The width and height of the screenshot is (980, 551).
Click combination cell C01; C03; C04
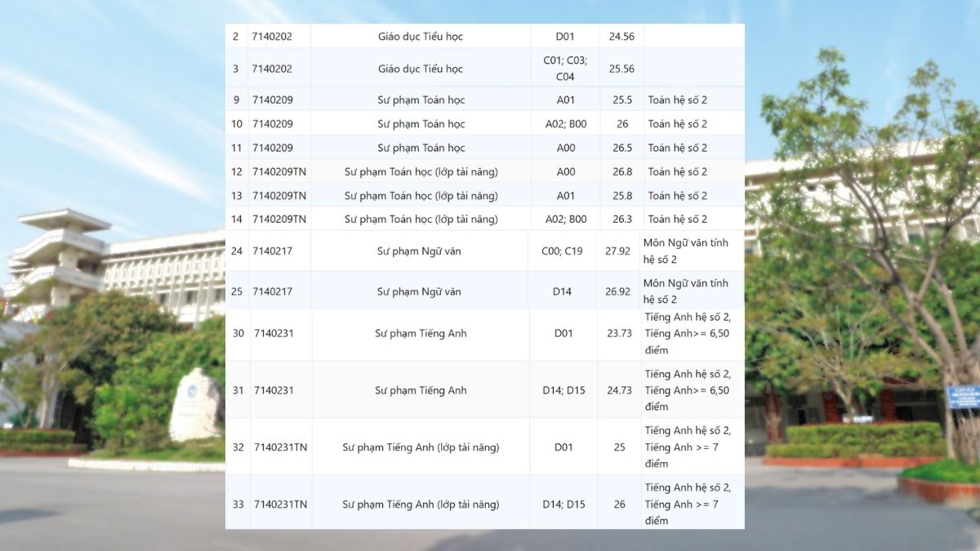[565, 69]
